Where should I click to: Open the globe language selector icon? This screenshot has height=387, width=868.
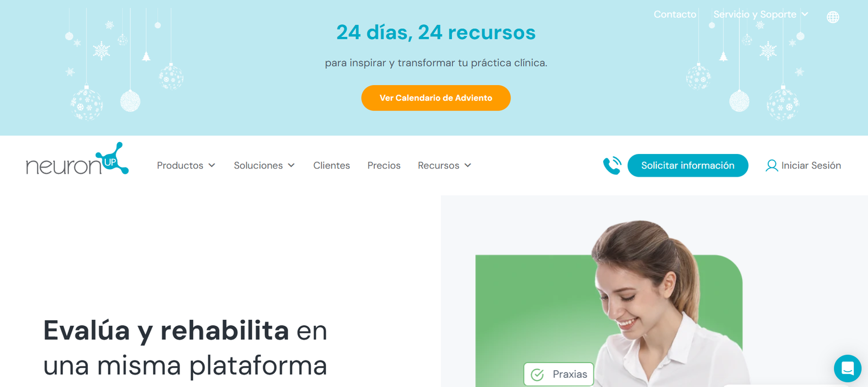pyautogui.click(x=833, y=17)
